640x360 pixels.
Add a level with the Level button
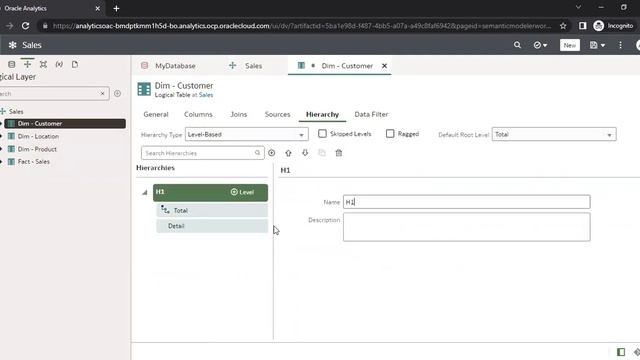242,192
